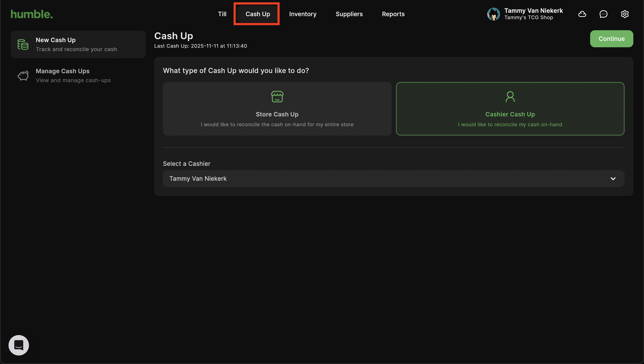Screen dimensions: 644x364
Task: Click the user profile avatar
Action: tap(493, 14)
